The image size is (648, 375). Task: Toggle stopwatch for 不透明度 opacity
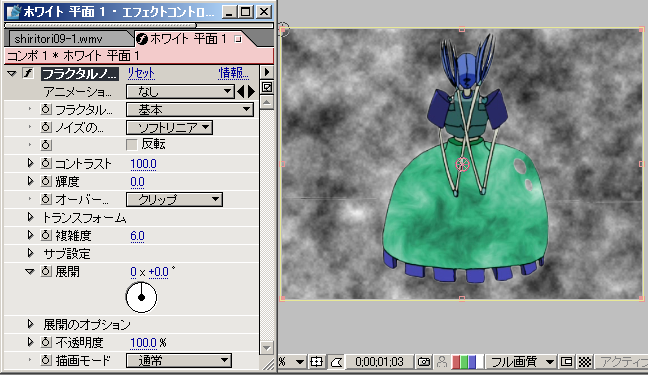(46, 342)
